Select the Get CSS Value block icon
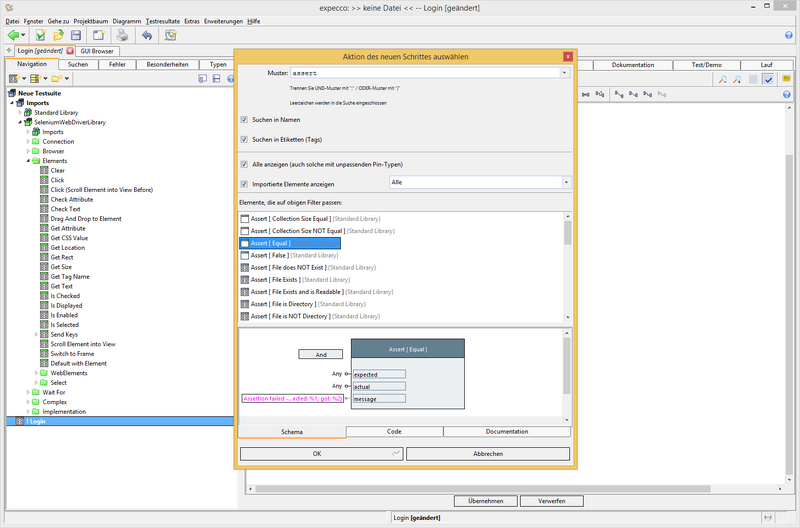Viewport: 800px width, 528px height. (x=44, y=238)
